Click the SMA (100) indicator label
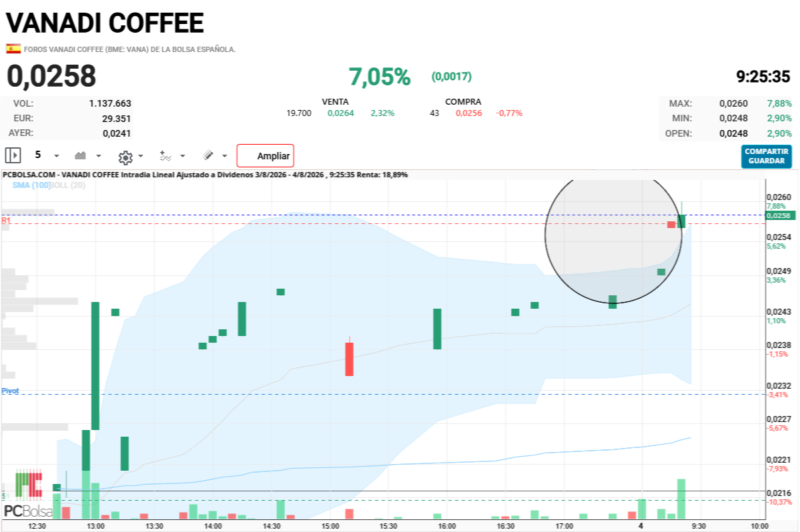This screenshot has width=800, height=532. (31, 185)
